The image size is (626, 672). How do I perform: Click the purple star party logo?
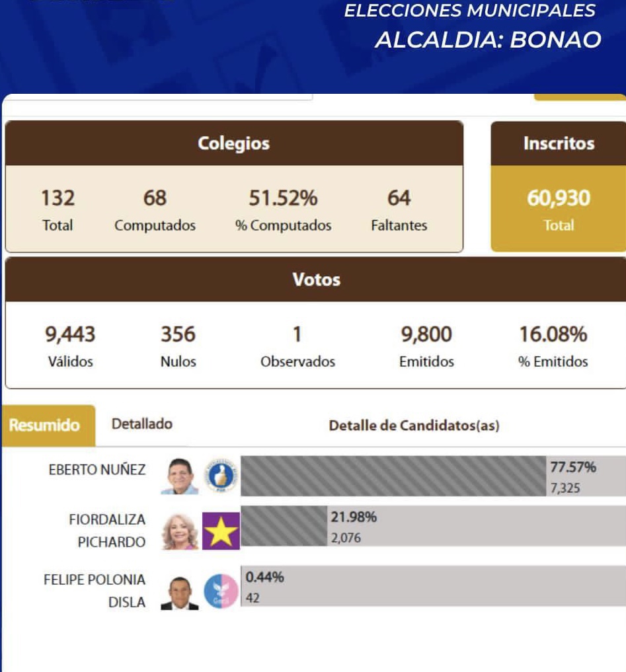221,531
